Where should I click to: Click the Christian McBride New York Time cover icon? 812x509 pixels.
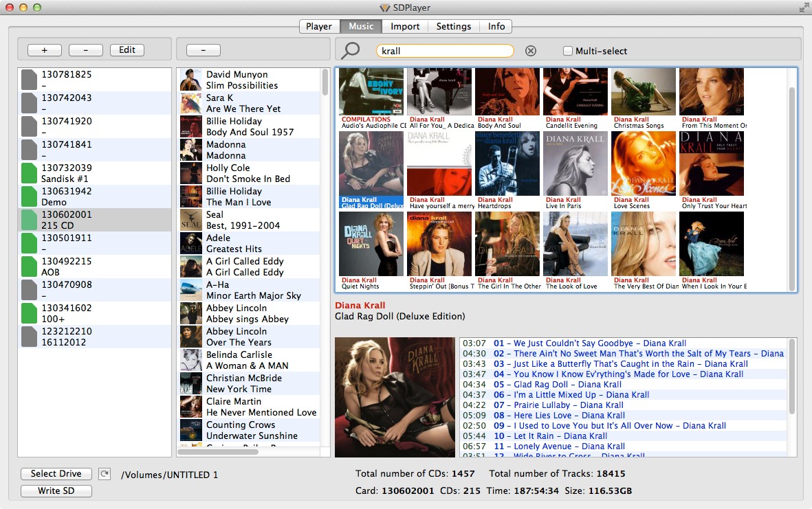pos(190,383)
